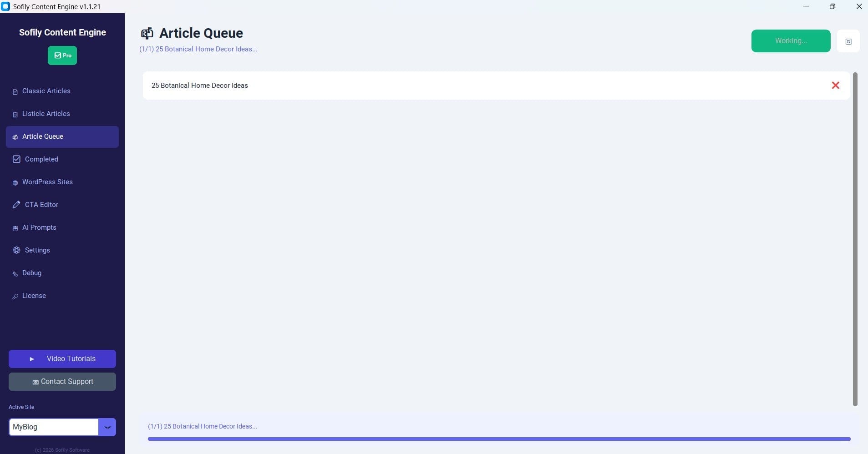Image resolution: width=868 pixels, height=454 pixels.
Task: Open Video Tutorials
Action: click(62, 359)
